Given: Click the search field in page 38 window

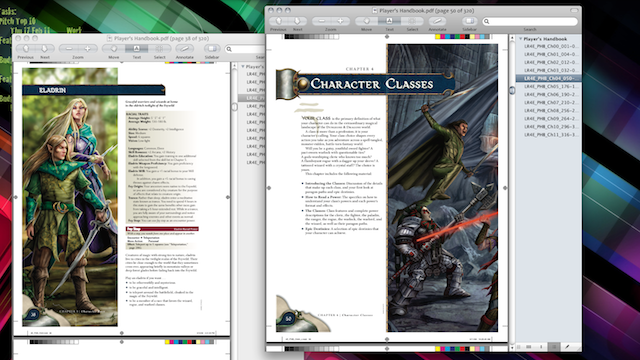Looking at the screenshot, I should coord(245,49).
